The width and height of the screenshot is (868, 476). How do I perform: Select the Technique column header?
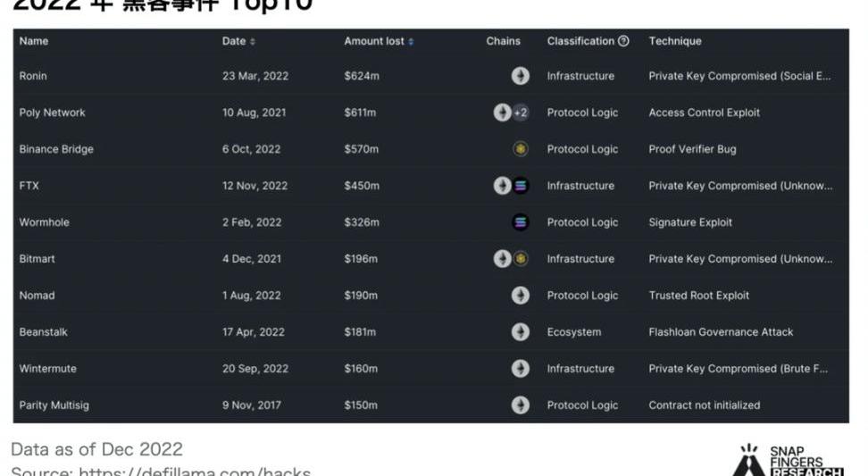click(x=674, y=41)
